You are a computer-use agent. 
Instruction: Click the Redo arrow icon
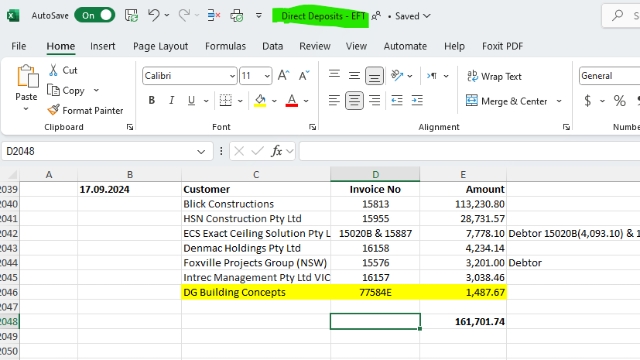click(x=184, y=16)
